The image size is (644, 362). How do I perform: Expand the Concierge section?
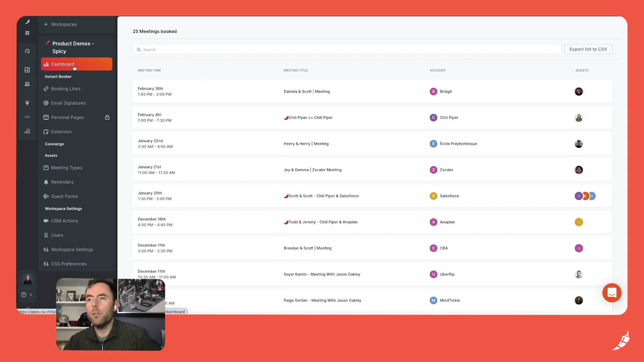click(x=54, y=144)
